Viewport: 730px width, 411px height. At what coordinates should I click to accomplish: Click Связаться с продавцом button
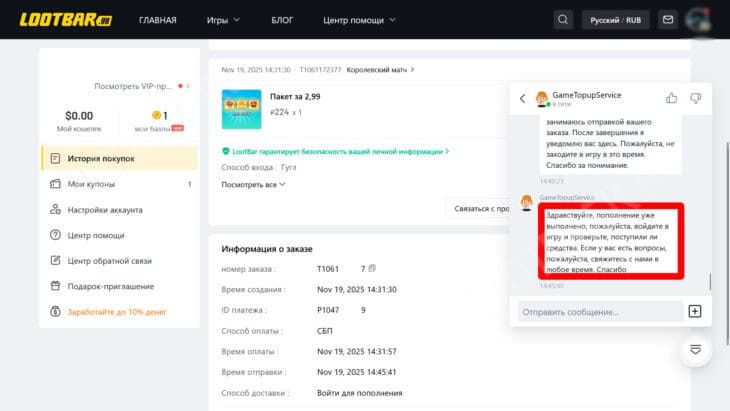pyautogui.click(x=479, y=209)
